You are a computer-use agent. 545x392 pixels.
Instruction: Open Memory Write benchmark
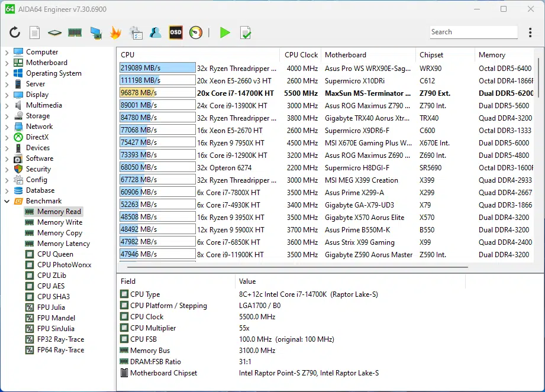[x=60, y=222]
